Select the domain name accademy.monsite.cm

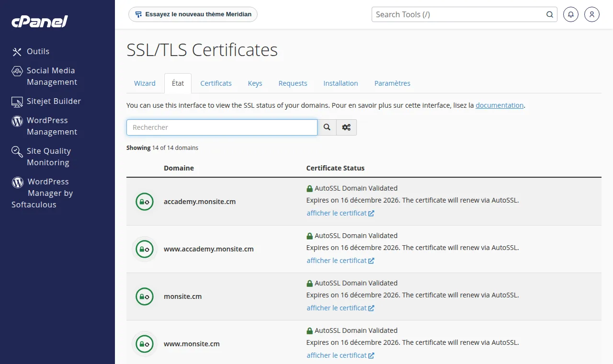pyautogui.click(x=200, y=202)
